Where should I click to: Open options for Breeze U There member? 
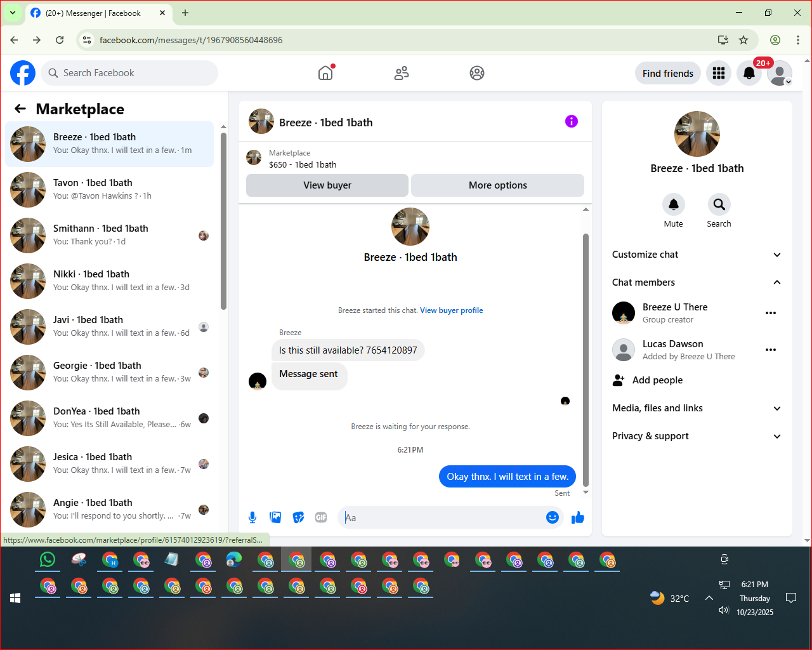tap(771, 313)
